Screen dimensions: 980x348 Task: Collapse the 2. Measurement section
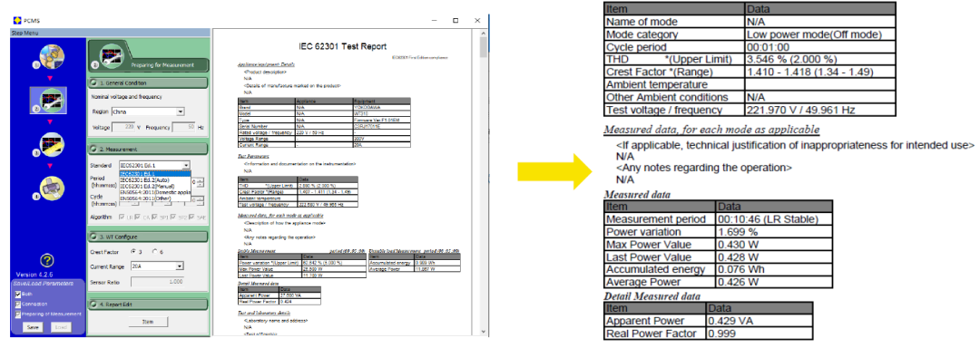(x=148, y=149)
